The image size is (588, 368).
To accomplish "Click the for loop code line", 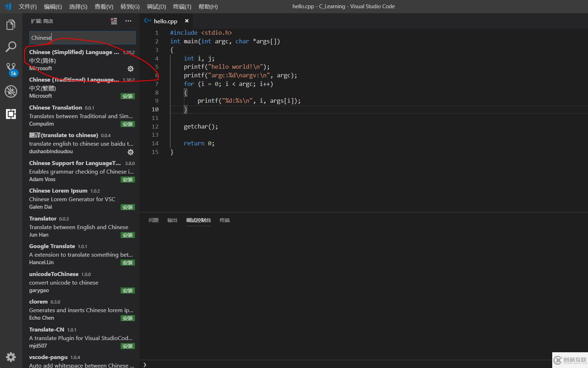I will point(228,84).
